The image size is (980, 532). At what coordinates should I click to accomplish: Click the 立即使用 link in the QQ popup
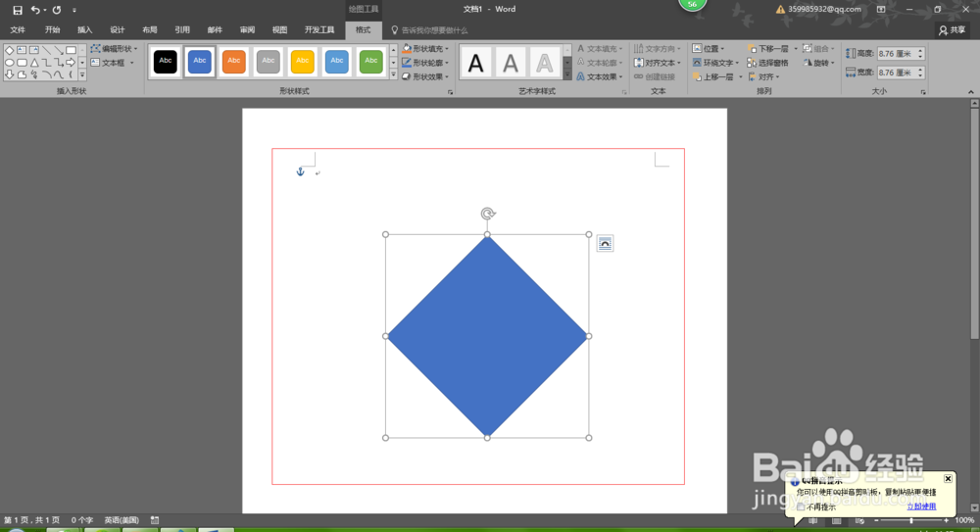(921, 507)
